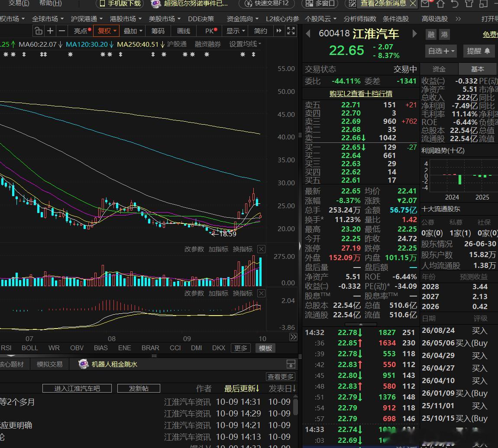Click the undo back arrow icon
This screenshot has width=498, height=448.
coord(455,3)
